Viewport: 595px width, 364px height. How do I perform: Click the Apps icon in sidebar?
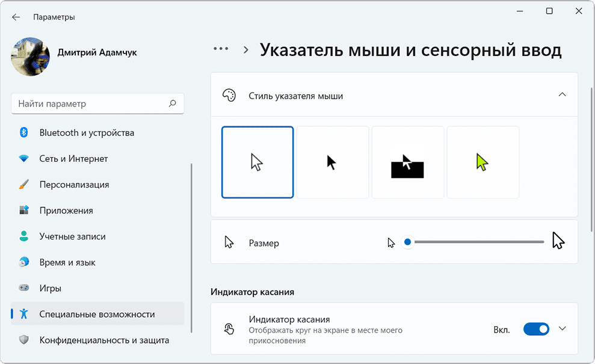24,210
